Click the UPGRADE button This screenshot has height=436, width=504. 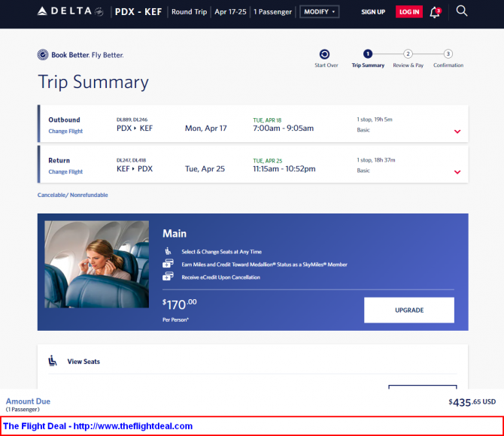click(x=409, y=310)
